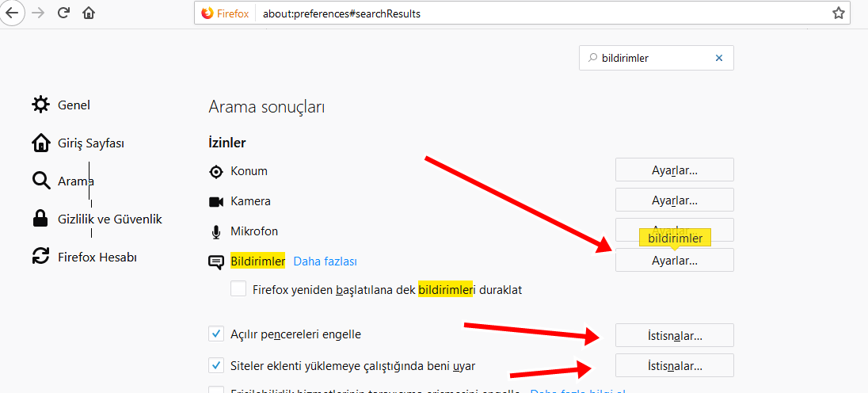The width and height of the screenshot is (868, 393).
Task: Reload the page with the refresh icon
Action: pos(63,13)
